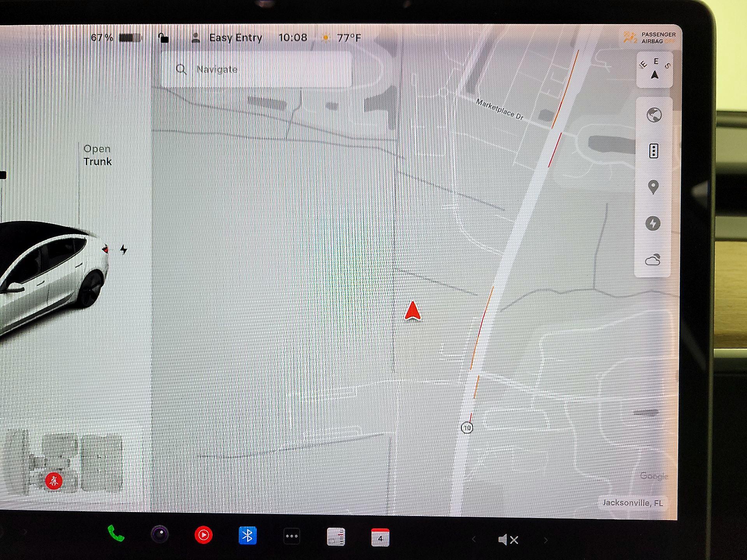Open the Phone app in the dock
This screenshot has width=747, height=560.
coord(116,534)
